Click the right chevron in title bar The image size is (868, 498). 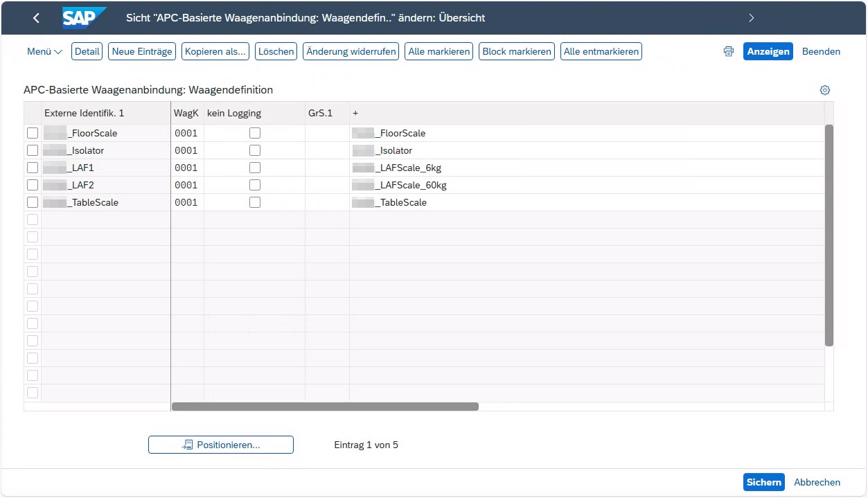pyautogui.click(x=752, y=18)
